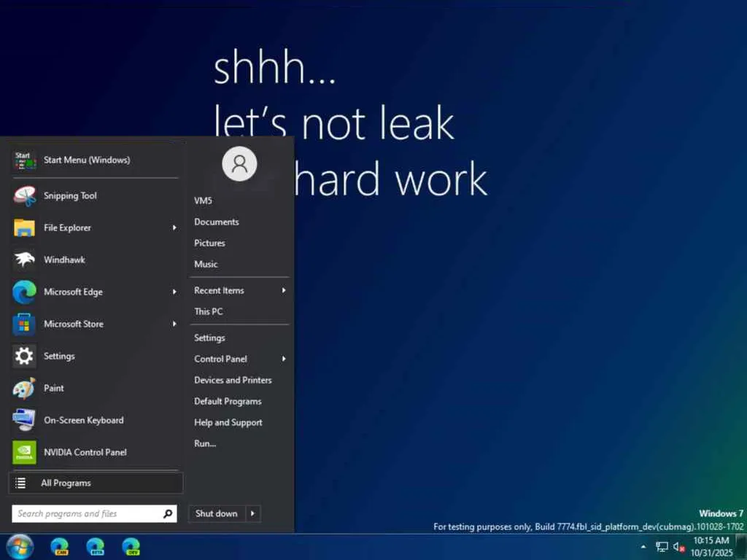
Task: Click the user account avatar picture
Action: pyautogui.click(x=239, y=164)
